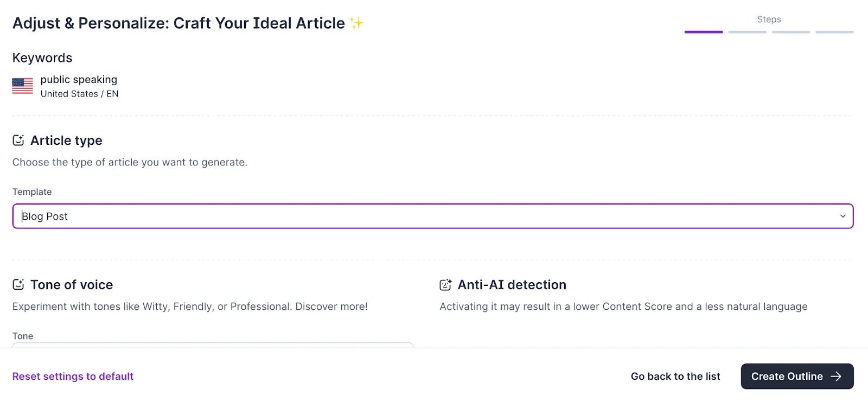Expand the Template dropdown chevron
This screenshot has height=402, width=868.
pos(843,216)
